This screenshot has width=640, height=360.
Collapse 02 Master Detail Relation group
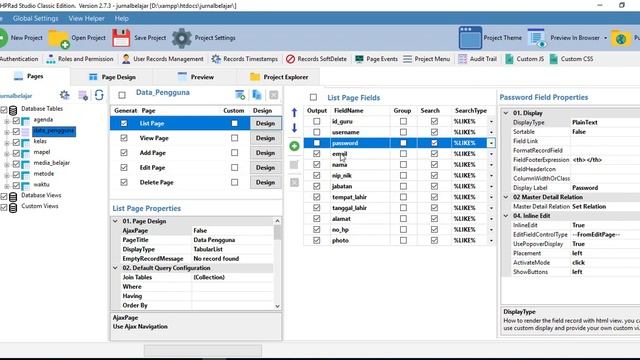506,197
